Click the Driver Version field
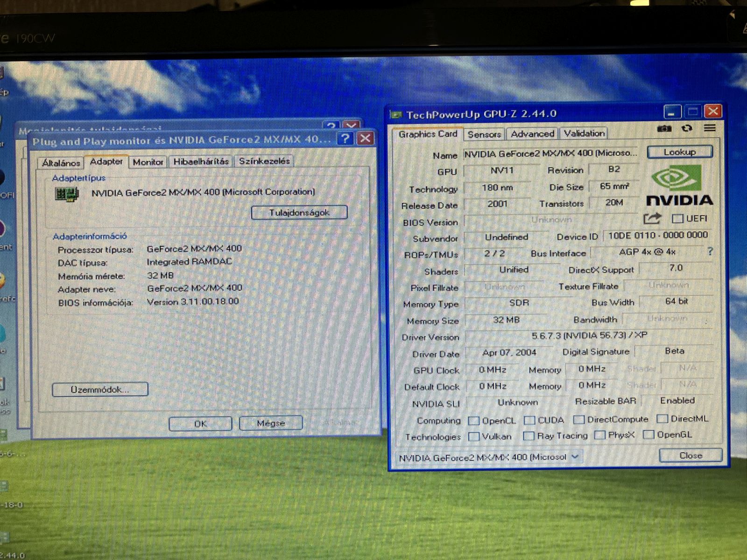 (x=589, y=336)
